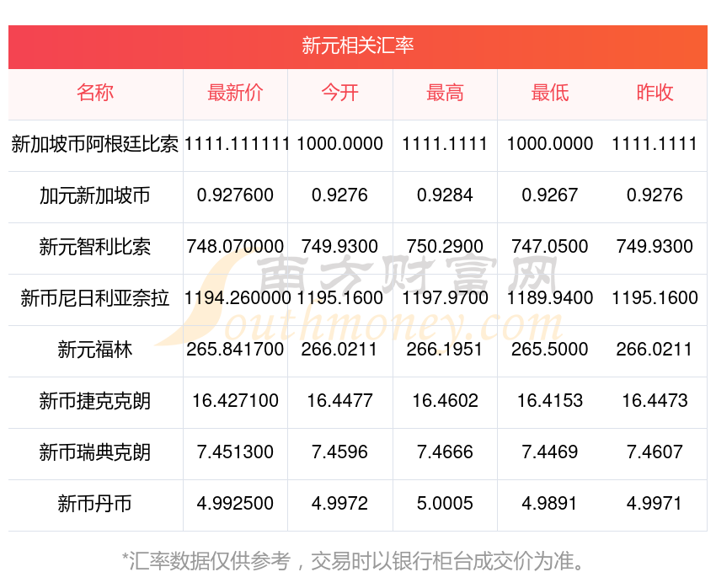Click the 4.9891 low value
This screenshot has height=588, width=716.
(x=550, y=504)
